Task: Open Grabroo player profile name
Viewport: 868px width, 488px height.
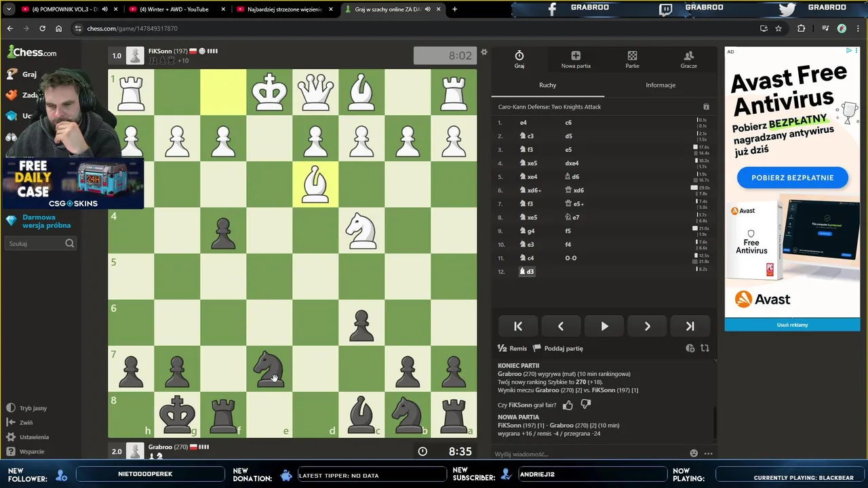Action: tap(159, 447)
